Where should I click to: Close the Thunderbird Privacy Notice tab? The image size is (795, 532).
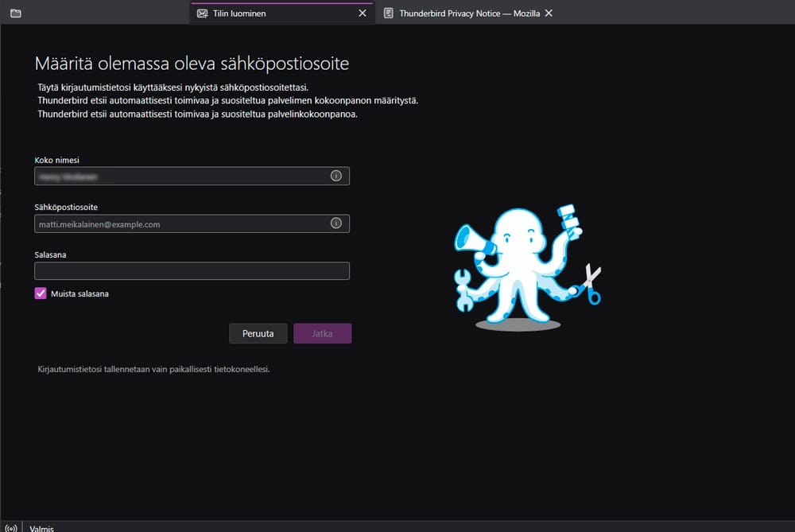click(x=549, y=13)
